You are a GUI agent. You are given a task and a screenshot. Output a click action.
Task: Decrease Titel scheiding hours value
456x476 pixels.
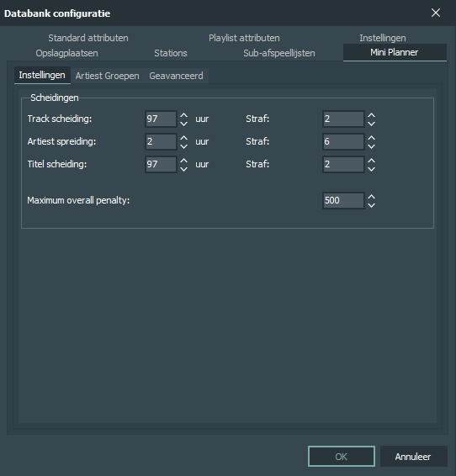click(183, 169)
